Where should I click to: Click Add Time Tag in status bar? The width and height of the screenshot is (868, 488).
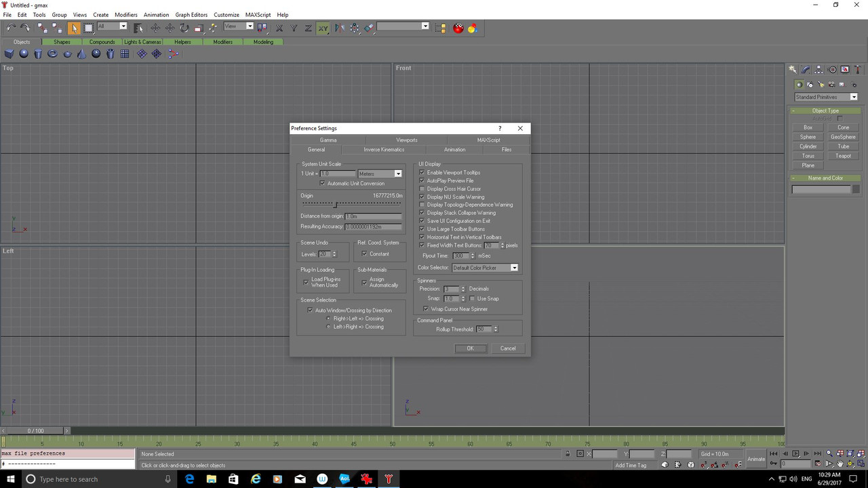(x=631, y=465)
